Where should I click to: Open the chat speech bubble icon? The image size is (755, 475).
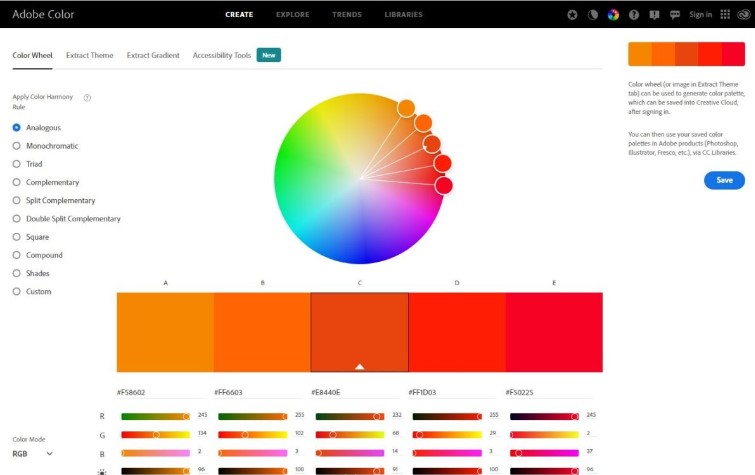tap(675, 15)
